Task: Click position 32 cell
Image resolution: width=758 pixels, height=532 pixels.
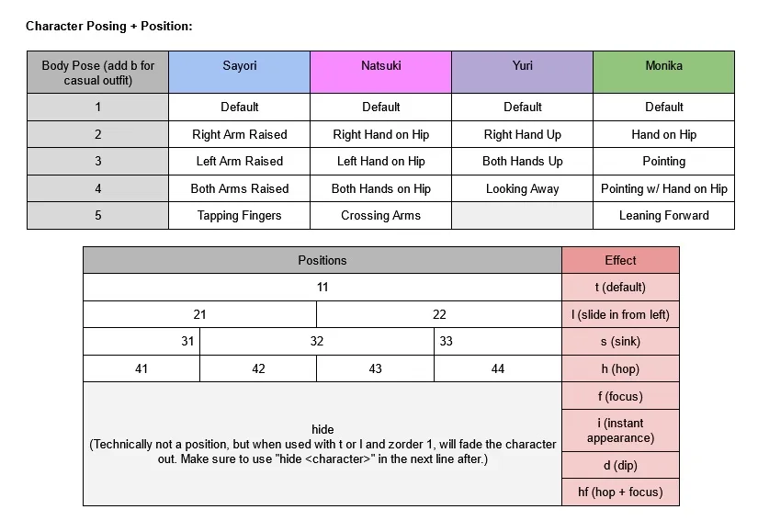Action: [317, 342]
